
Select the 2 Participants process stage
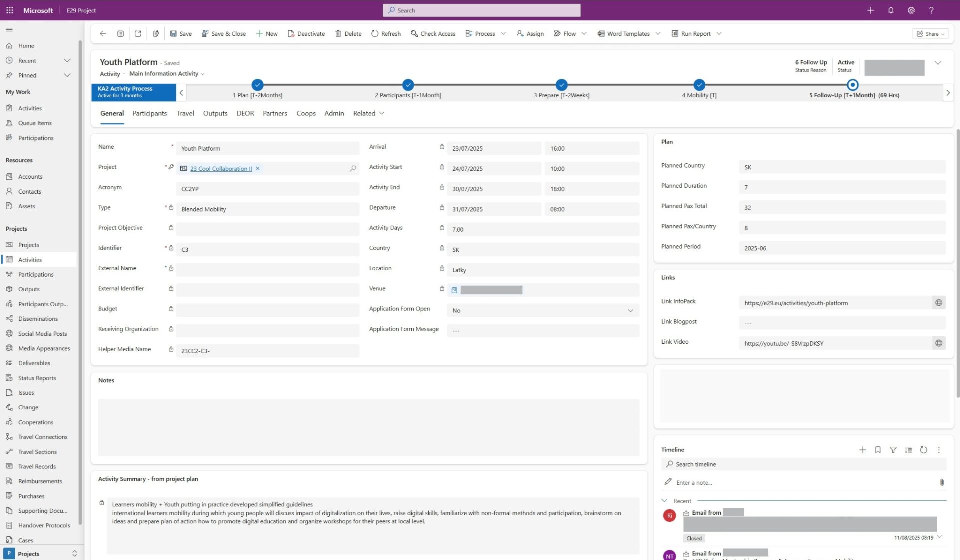408,85
